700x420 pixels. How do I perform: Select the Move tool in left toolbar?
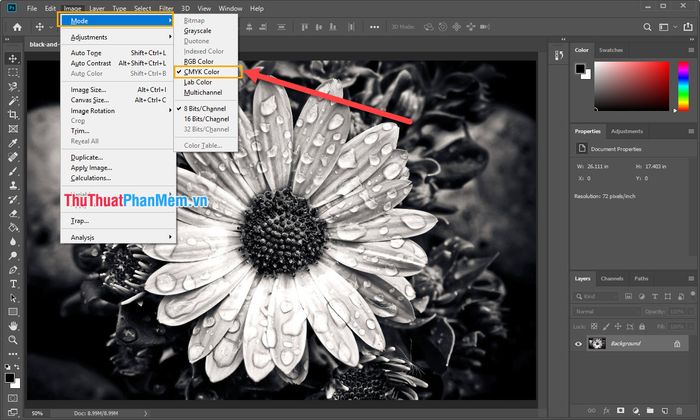coord(13,58)
